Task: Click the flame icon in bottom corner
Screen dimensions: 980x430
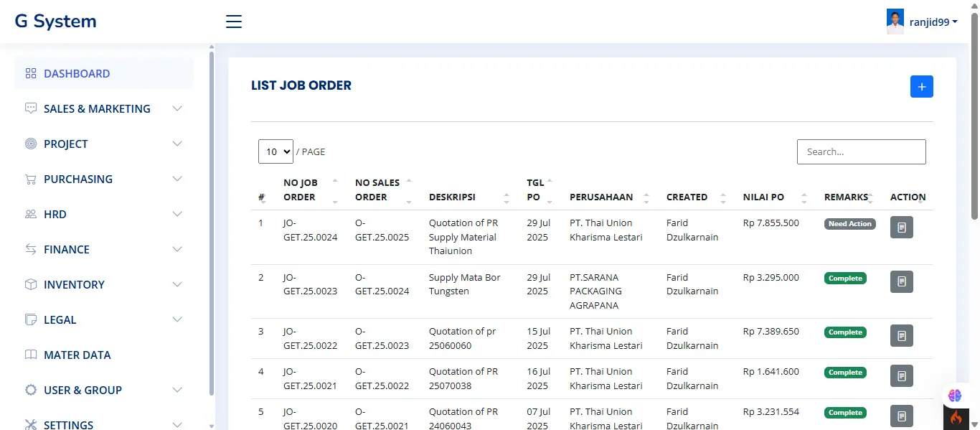Action: click(x=956, y=417)
